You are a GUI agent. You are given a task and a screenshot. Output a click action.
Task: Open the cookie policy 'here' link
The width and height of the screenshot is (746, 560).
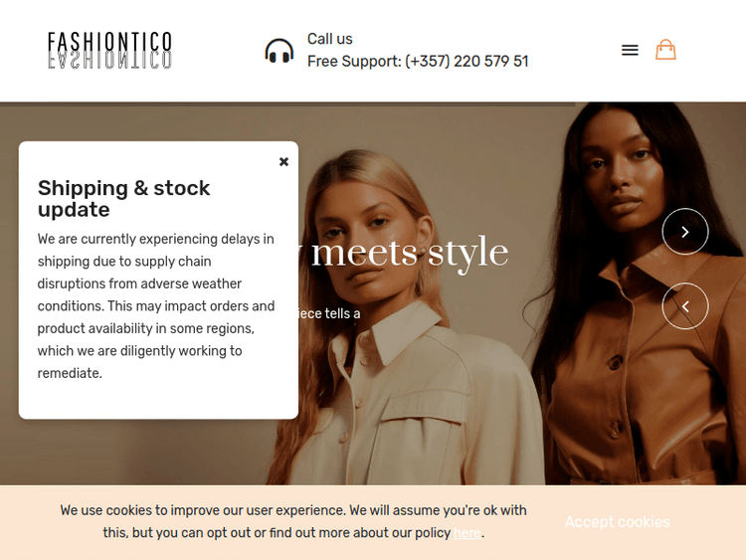466,532
